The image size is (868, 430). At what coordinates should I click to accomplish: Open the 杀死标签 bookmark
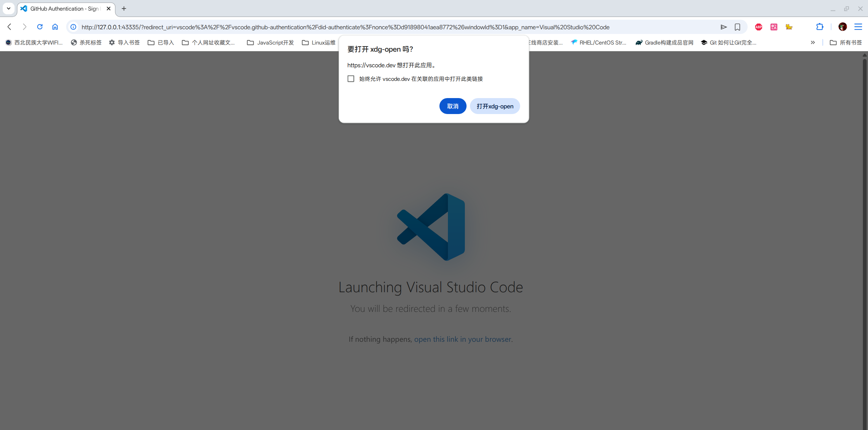coord(86,42)
